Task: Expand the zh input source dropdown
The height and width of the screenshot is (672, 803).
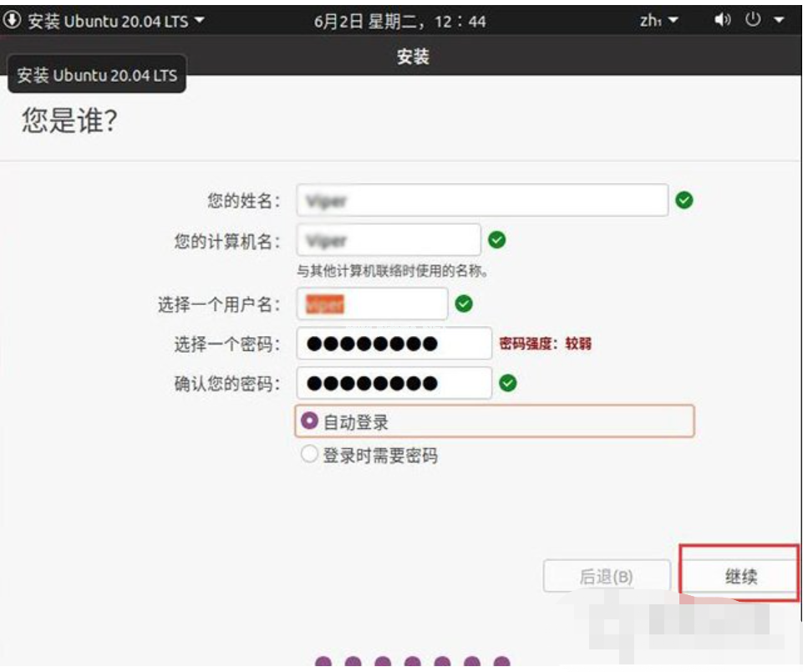Action: point(659,20)
